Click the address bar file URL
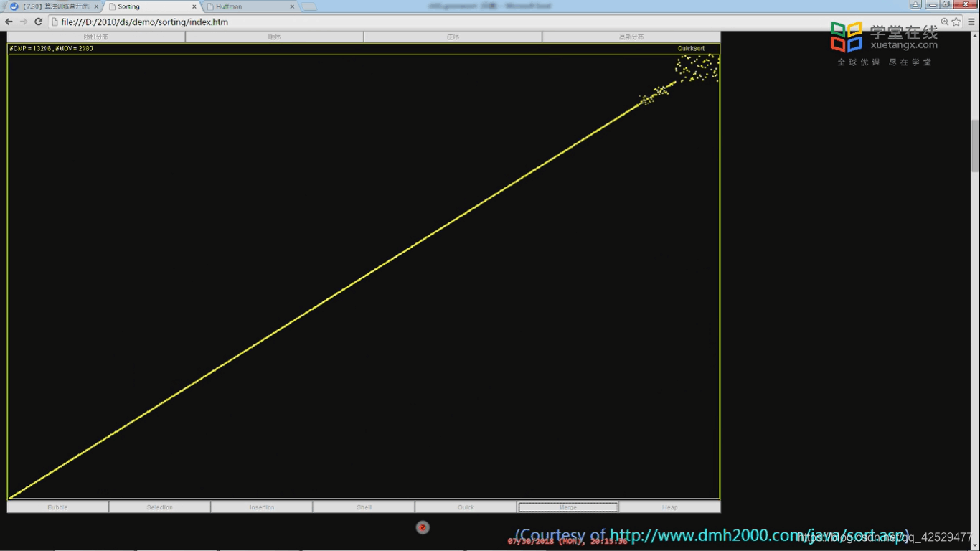The width and height of the screenshot is (980, 551). [x=144, y=22]
